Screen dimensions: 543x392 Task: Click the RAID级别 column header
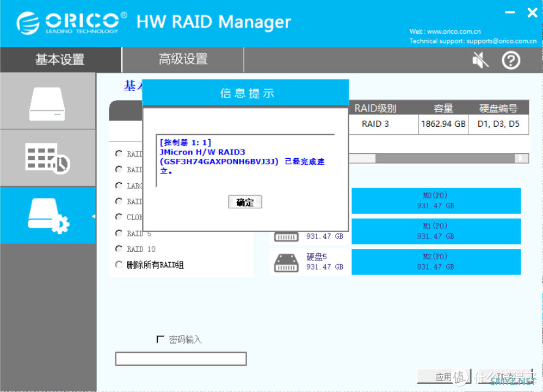375,108
